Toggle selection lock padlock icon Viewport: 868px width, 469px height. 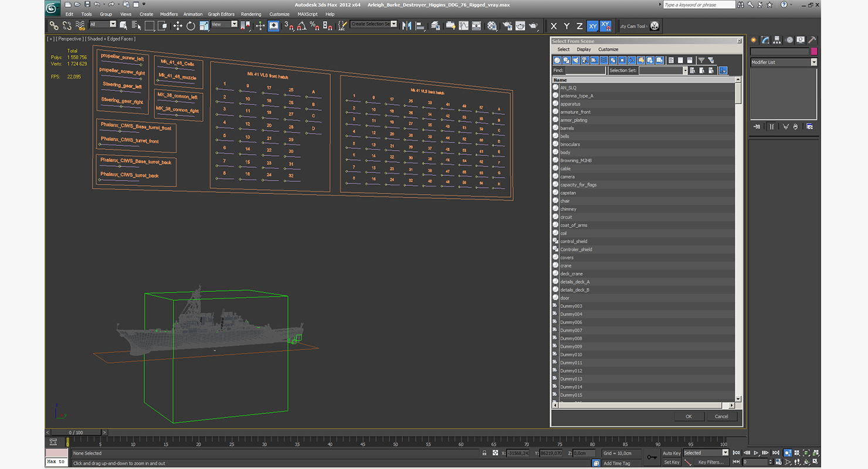coord(484,453)
